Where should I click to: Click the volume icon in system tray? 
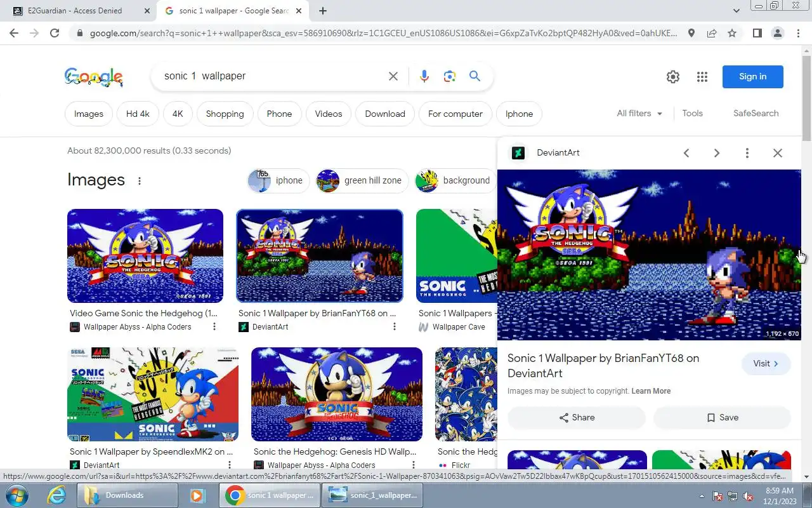[749, 496]
